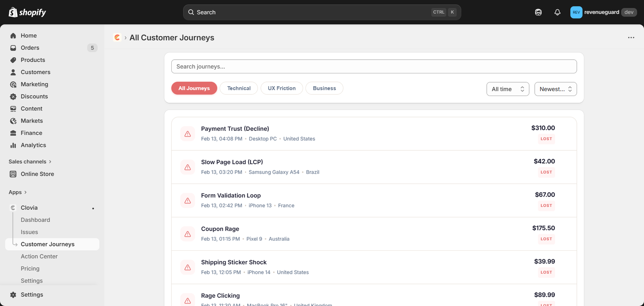This screenshot has width=644, height=306.
Task: Open the notifications bell
Action: pyautogui.click(x=557, y=12)
